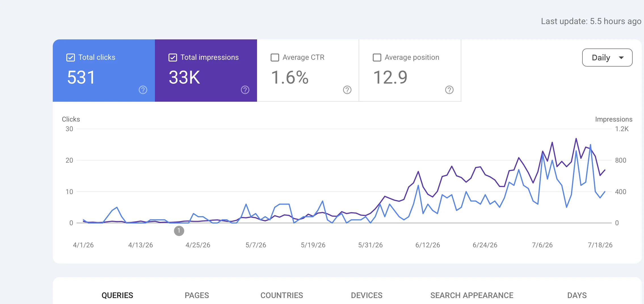Switch to the DAYS tab
Viewport: 644px width, 304px height.
click(577, 295)
